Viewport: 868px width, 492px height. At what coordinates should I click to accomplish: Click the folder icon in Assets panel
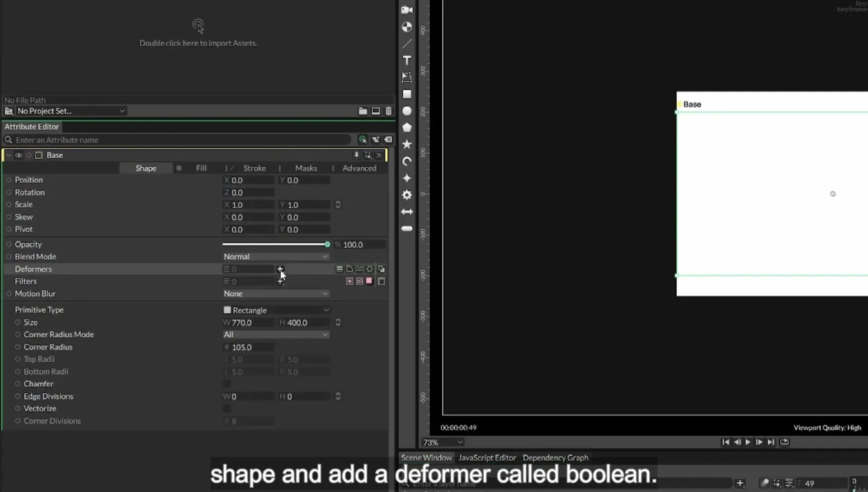coord(363,111)
